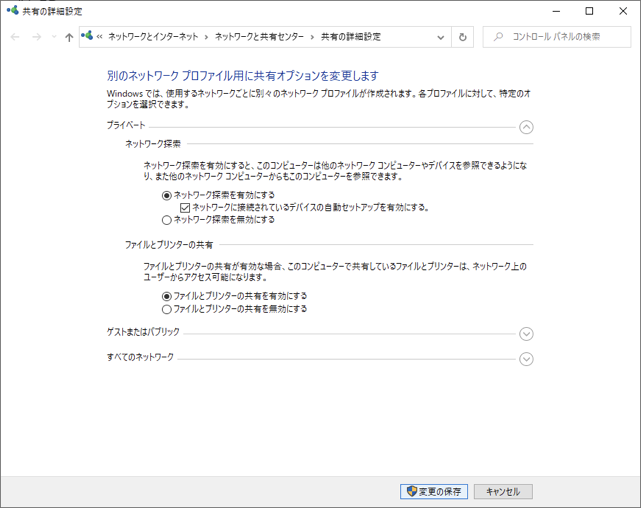Expand arrow after ネットワークと共有センター breadcrumb

(312, 37)
